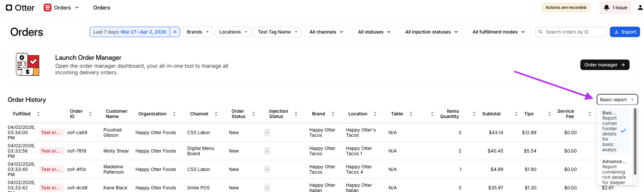Choose the Advanced report option
This screenshot has width=644, height=192.
coord(614,172)
